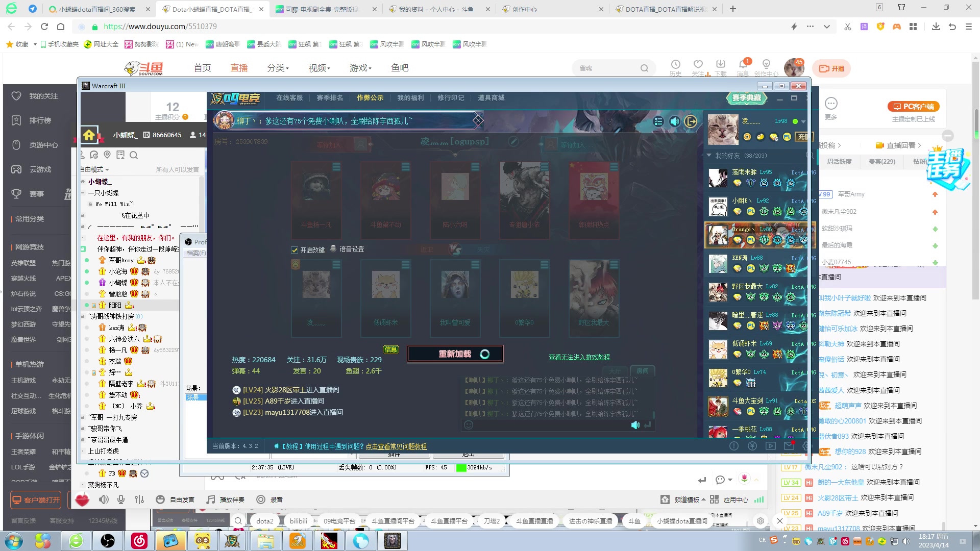Screen dimensions: 980x551
Task: Click Douyu history clock icon
Action: 675,64
